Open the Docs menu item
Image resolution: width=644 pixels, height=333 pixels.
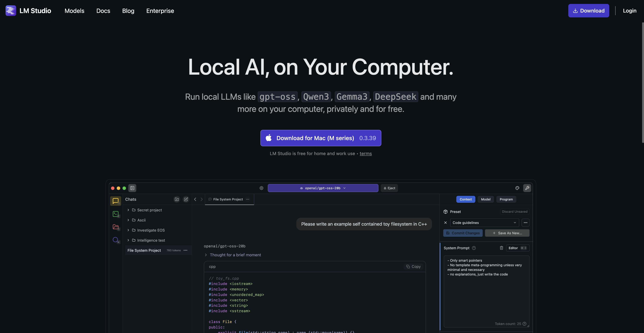tap(103, 11)
